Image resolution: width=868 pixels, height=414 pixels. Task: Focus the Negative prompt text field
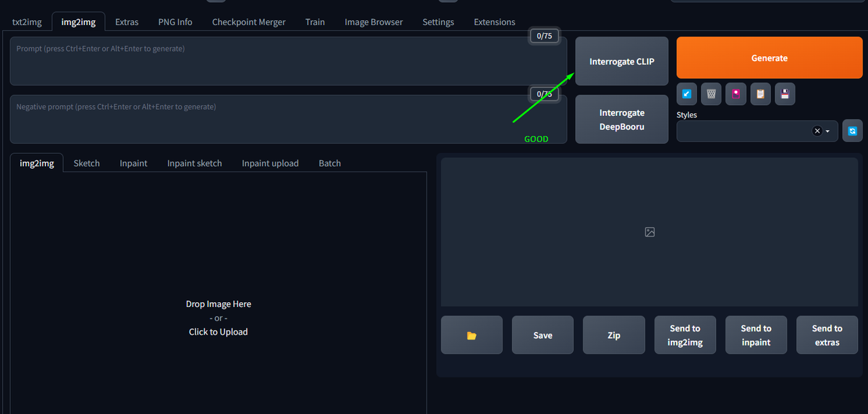pyautogui.click(x=288, y=119)
